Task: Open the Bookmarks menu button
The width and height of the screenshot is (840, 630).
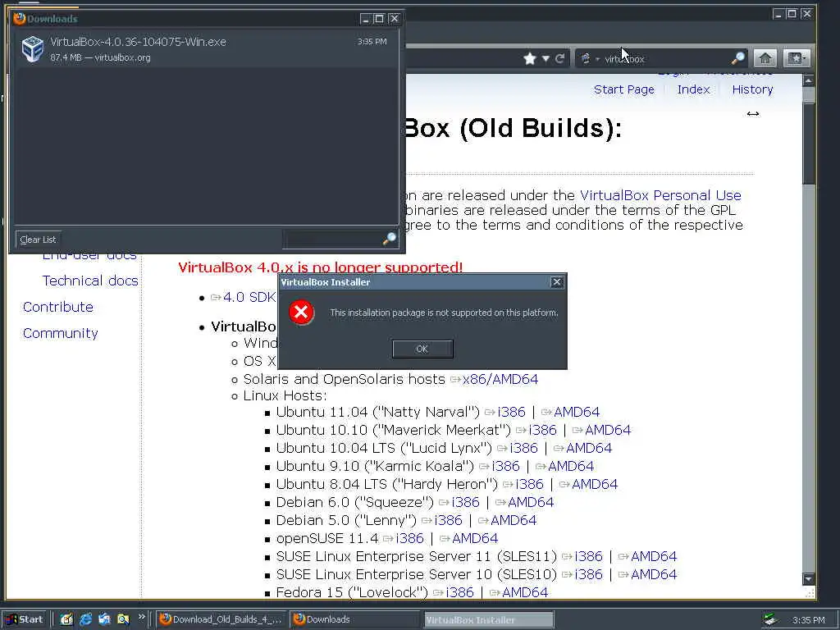Action: click(x=796, y=58)
